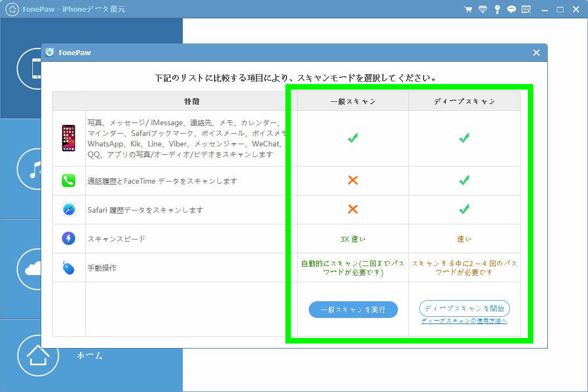Click the shopping cart icon in title bar
Image resolution: width=588 pixels, height=392 pixels.
(x=468, y=9)
